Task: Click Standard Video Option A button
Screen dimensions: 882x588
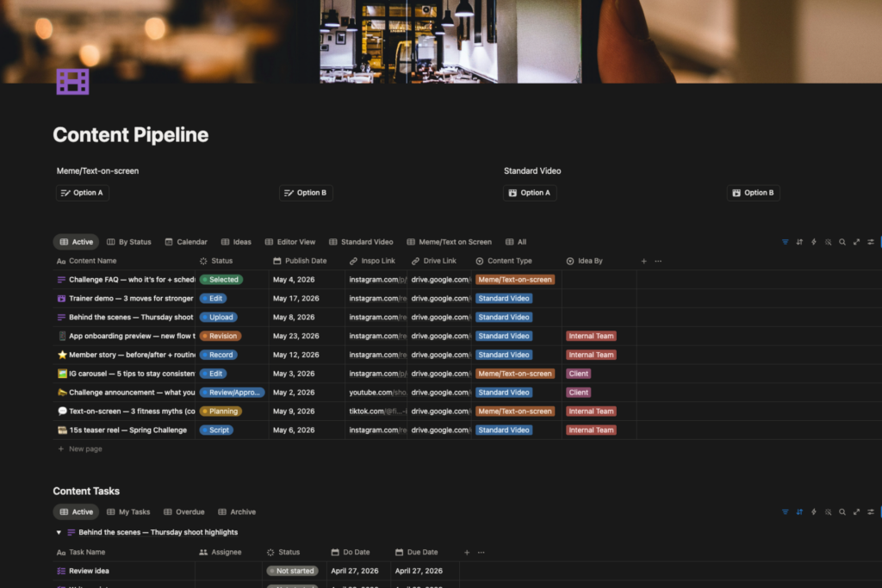Action: pos(530,193)
